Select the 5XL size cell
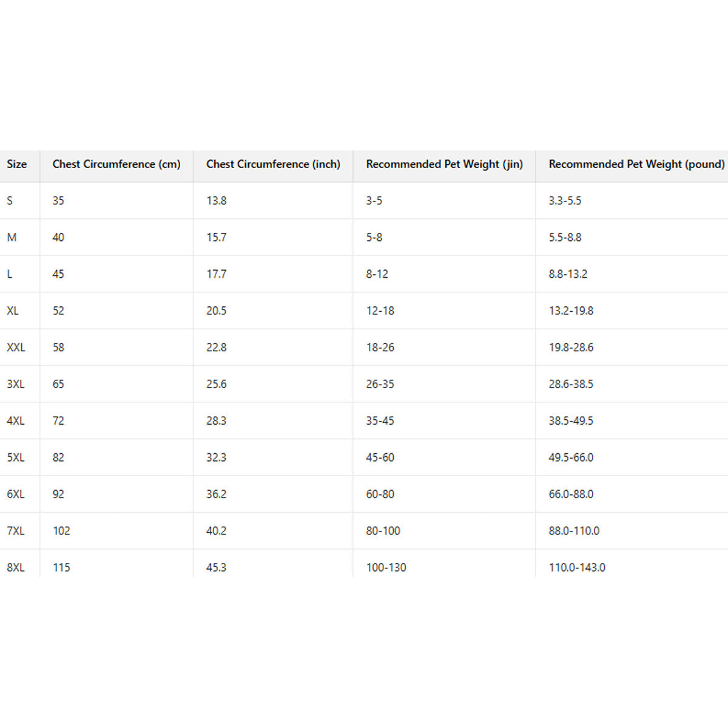This screenshot has height=728, width=728. click(16, 457)
